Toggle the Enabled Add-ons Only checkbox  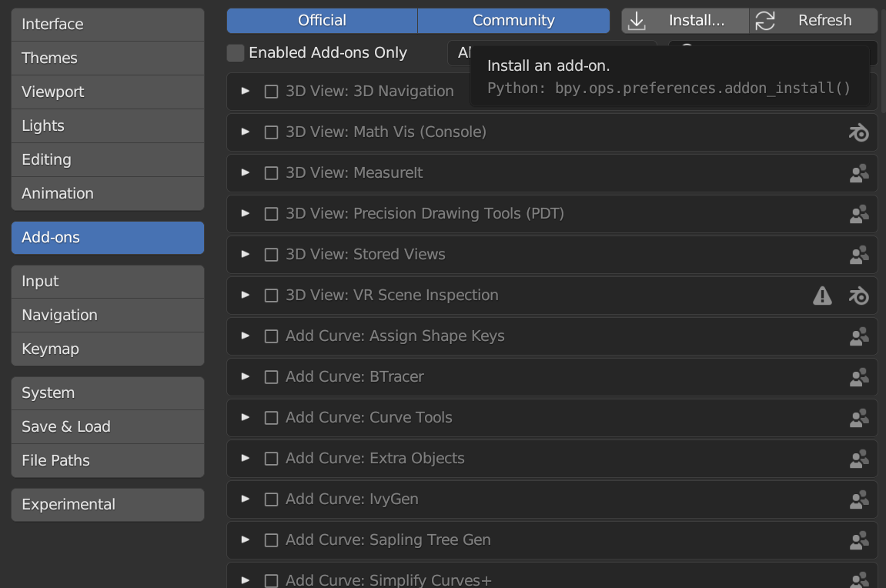click(236, 53)
